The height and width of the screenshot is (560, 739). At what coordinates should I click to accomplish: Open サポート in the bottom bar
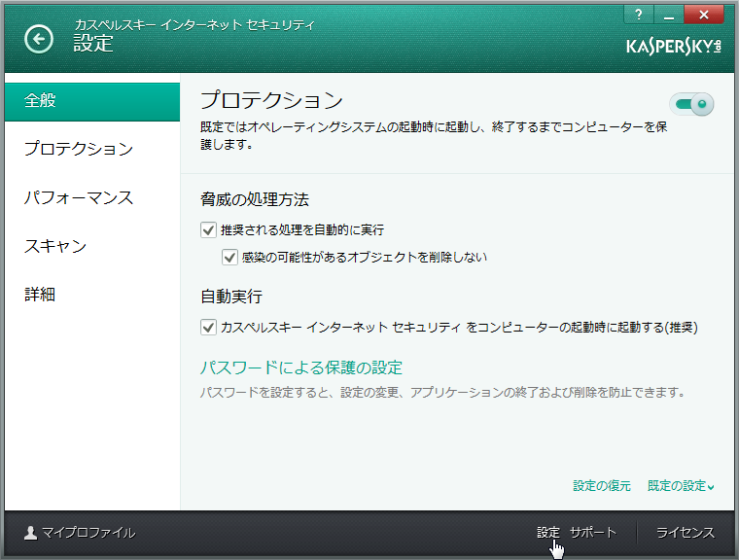(x=593, y=533)
